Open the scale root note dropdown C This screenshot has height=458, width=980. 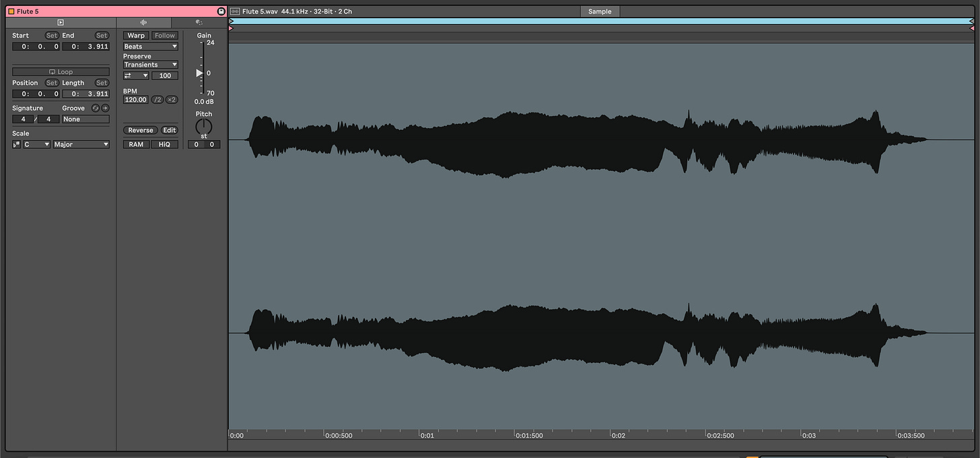pyautogui.click(x=37, y=144)
